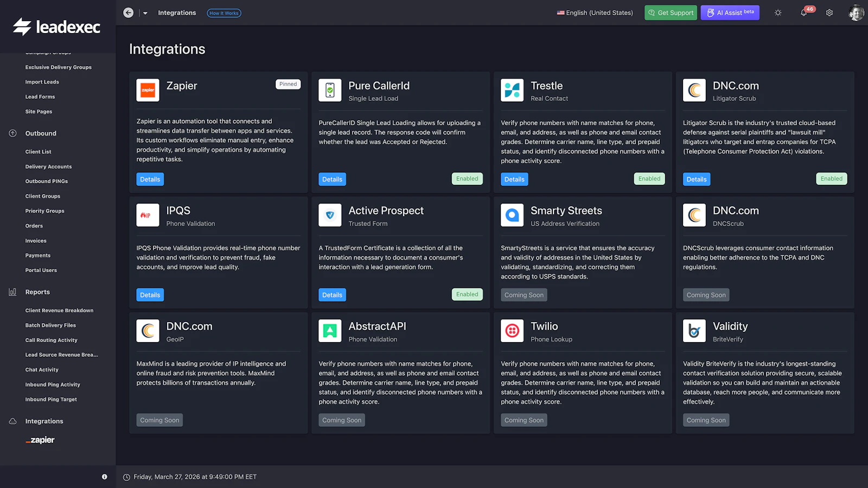Image resolution: width=868 pixels, height=488 pixels.
Task: Go to Import Leads
Action: click(x=42, y=82)
